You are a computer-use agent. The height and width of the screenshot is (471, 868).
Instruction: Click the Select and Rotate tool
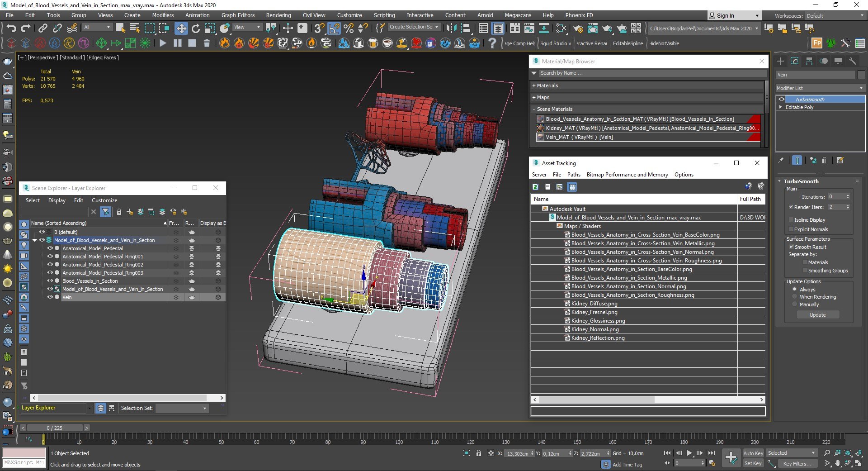point(195,28)
